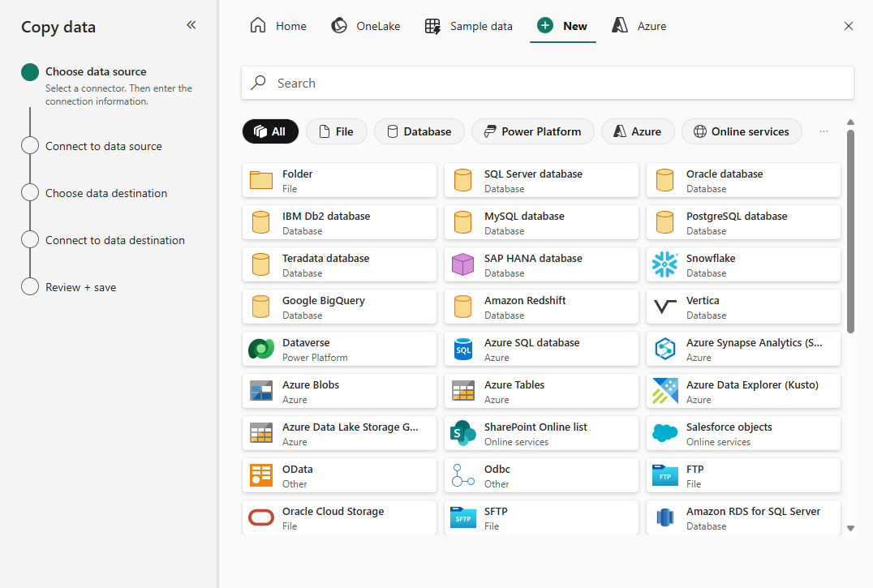Image resolution: width=873 pixels, height=588 pixels.
Task: Filter connectors by File
Action: pyautogui.click(x=336, y=132)
